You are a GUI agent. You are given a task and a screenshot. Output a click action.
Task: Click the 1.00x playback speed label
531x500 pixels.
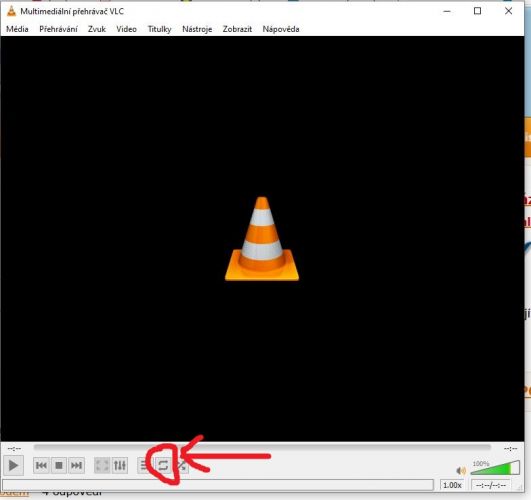point(452,485)
